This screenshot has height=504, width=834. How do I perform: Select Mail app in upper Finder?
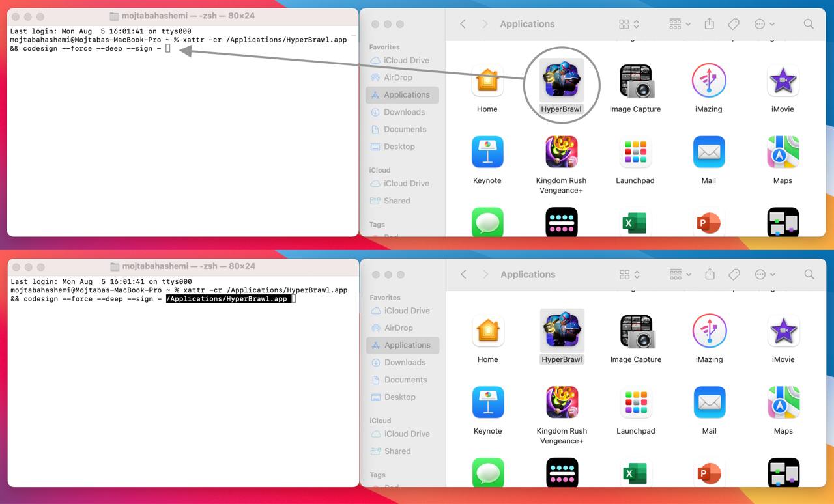(709, 152)
